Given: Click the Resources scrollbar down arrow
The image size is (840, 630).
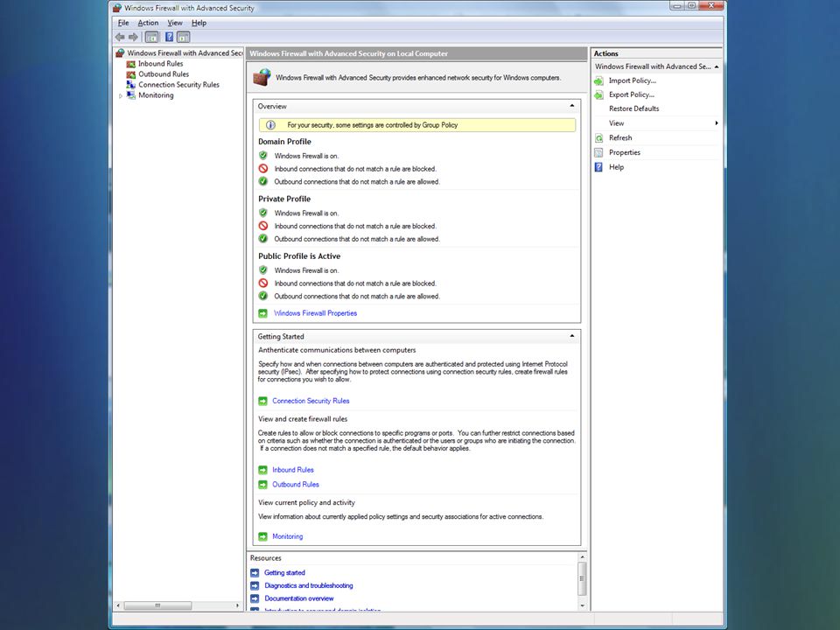Looking at the screenshot, I should (x=583, y=605).
